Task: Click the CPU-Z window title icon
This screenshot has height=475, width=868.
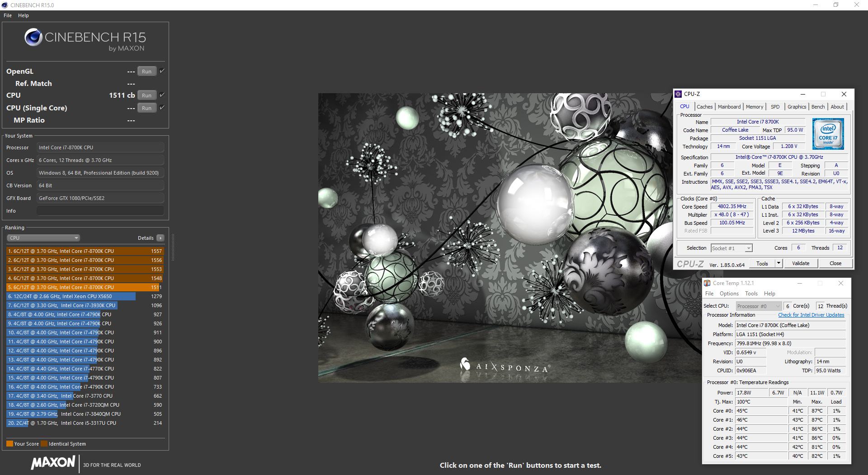Action: click(x=678, y=94)
